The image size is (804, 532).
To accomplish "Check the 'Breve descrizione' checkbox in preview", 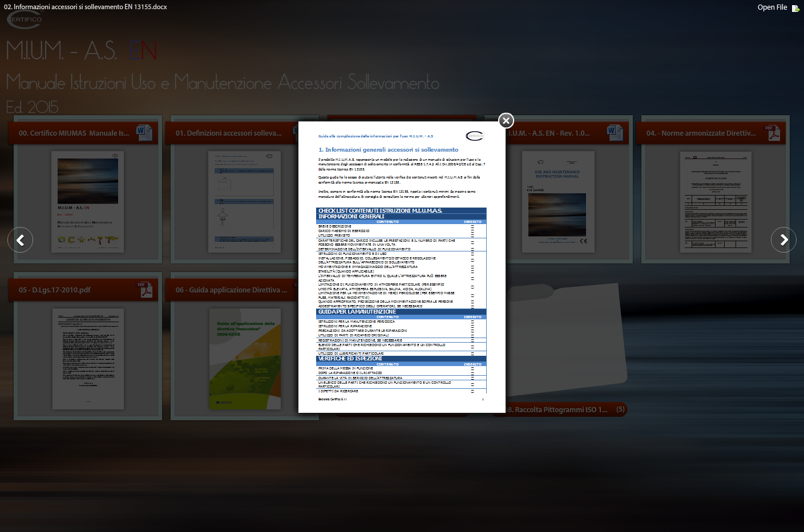I will [x=472, y=226].
